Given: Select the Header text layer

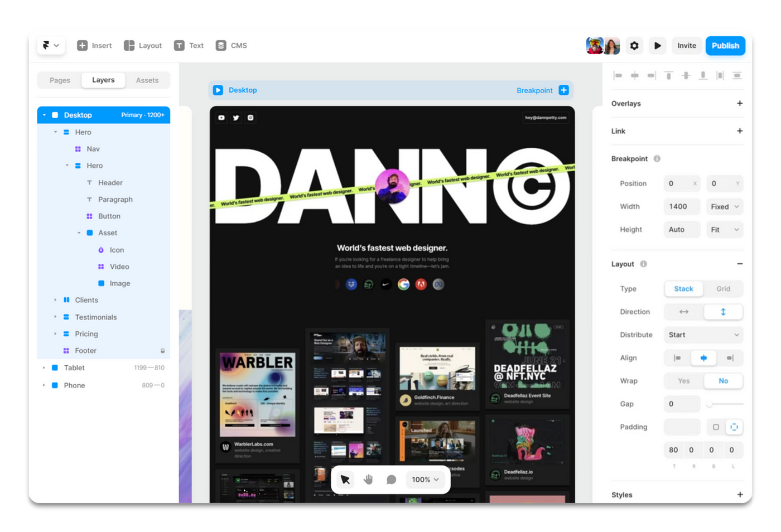Looking at the screenshot, I should tap(104, 182).
